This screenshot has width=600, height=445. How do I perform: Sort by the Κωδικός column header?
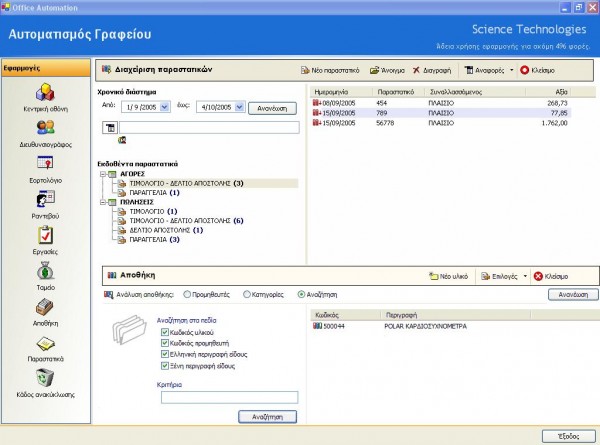tap(346, 315)
